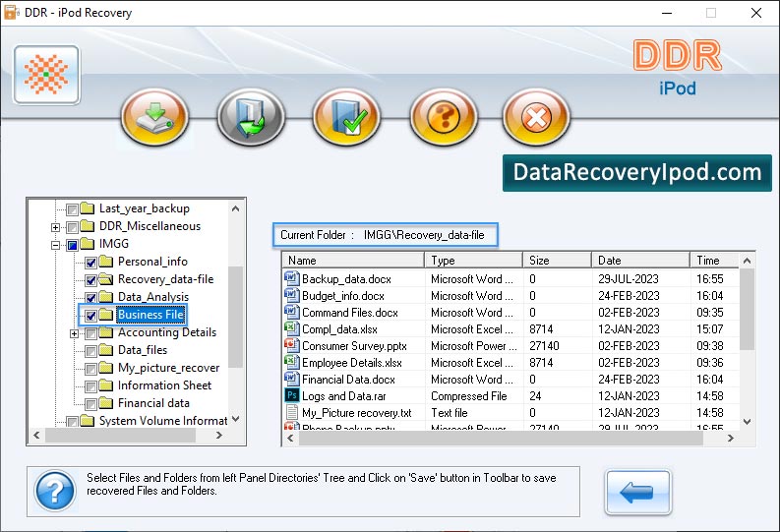Click the Data_Analysis folder icon
Viewport: 780px width, 532px height.
(105, 297)
